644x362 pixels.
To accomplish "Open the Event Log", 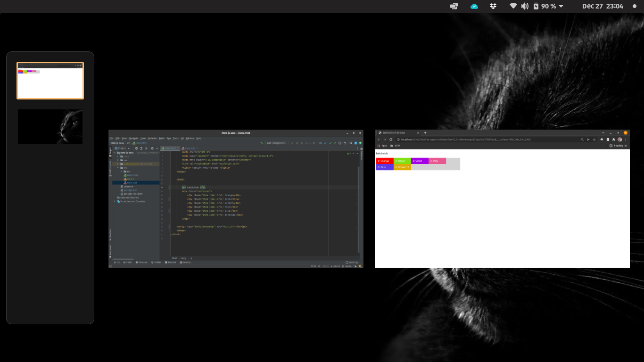I will pos(352,262).
